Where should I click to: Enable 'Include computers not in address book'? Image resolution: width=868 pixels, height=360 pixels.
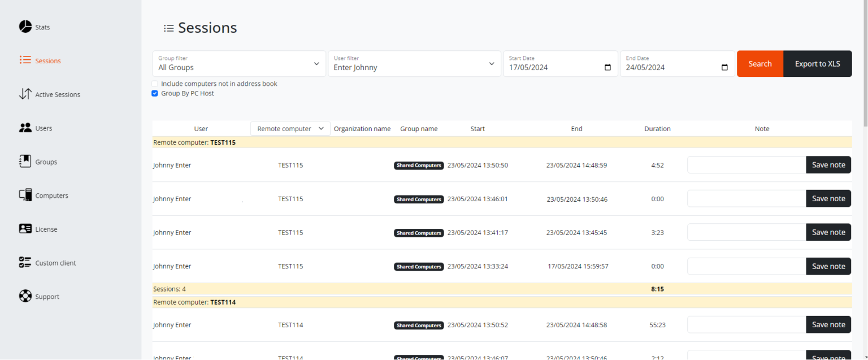click(x=154, y=83)
